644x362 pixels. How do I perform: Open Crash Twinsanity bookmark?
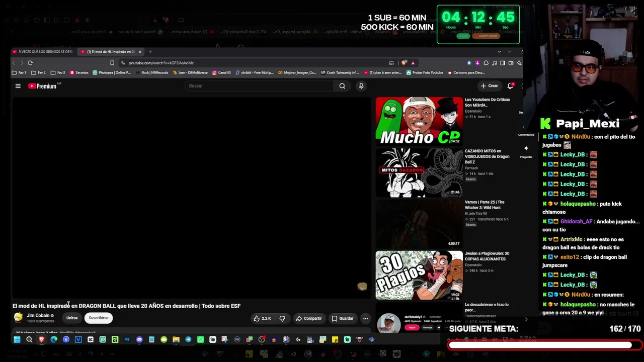tap(340, 73)
